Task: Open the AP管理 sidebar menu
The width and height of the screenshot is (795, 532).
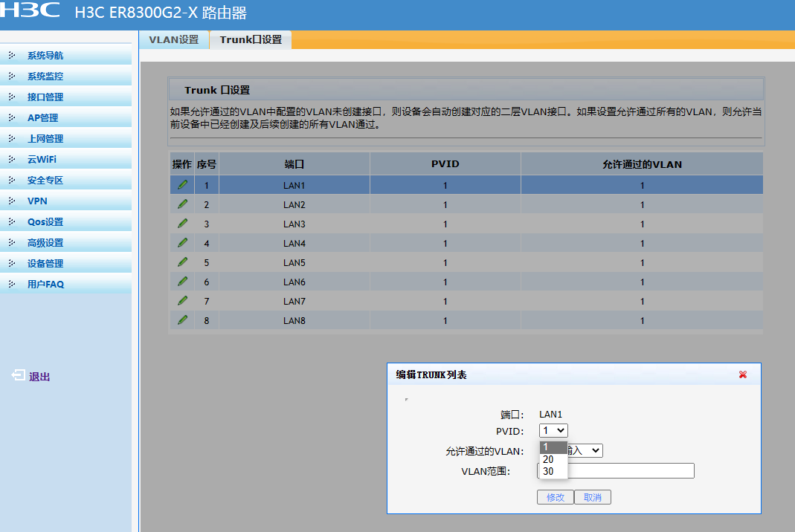Action: pos(66,117)
